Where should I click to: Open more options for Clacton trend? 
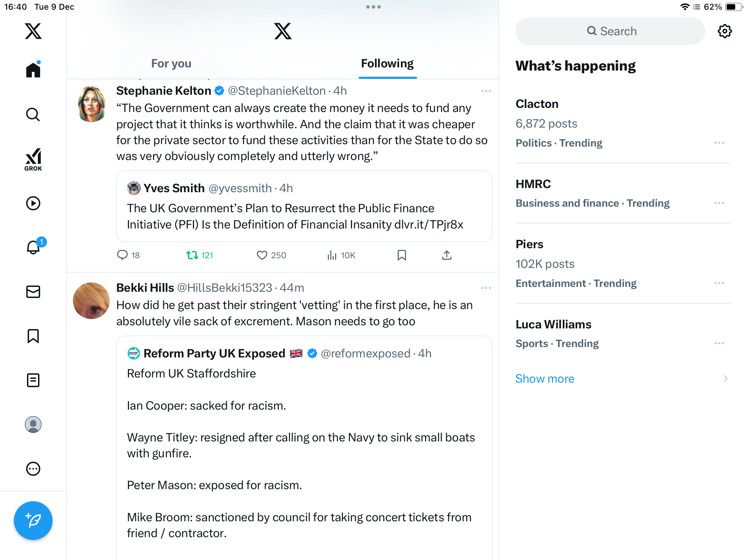tap(719, 143)
